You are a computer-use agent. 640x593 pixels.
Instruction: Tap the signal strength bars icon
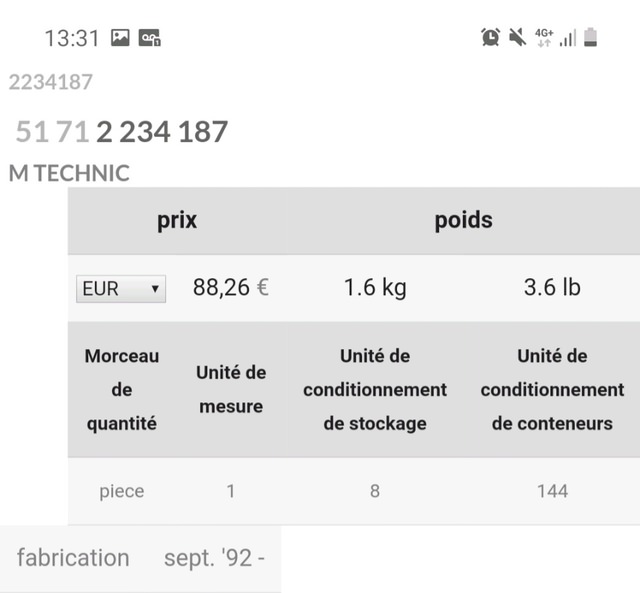click(x=568, y=38)
